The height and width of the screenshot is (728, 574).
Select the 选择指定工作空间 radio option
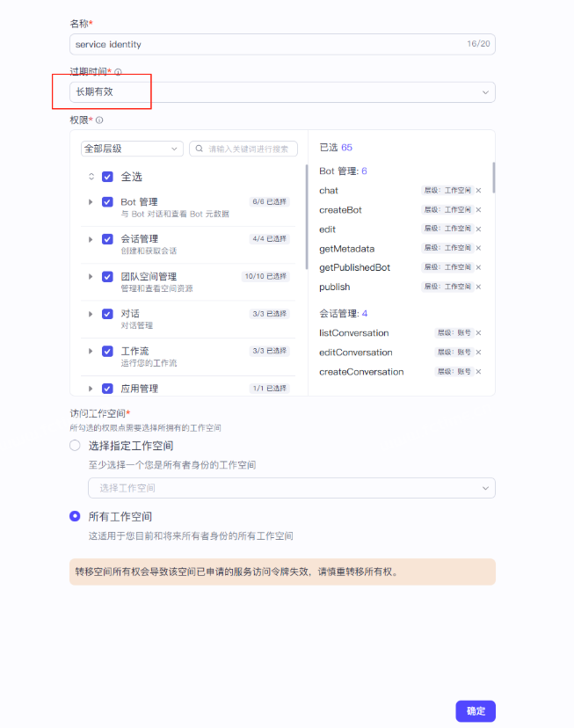[x=76, y=446]
